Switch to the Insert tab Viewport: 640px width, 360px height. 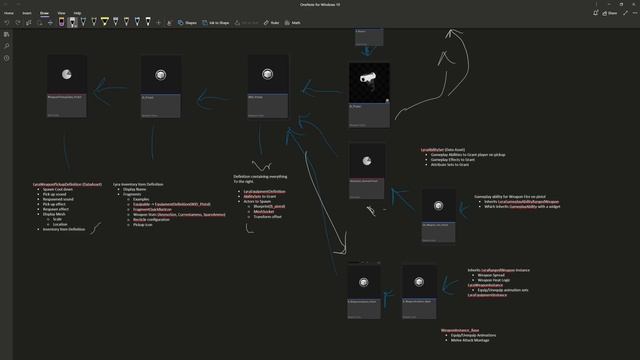point(27,13)
